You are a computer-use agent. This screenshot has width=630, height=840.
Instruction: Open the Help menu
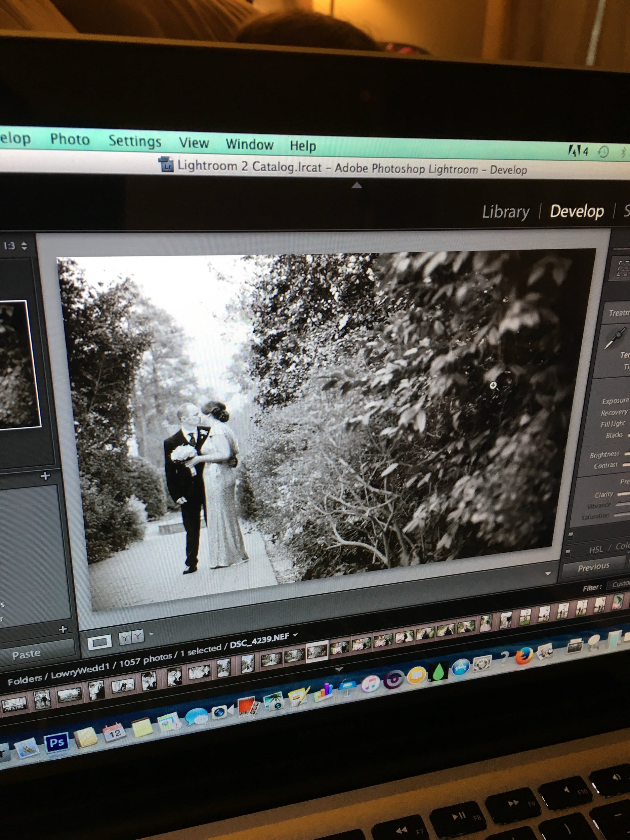[303, 145]
